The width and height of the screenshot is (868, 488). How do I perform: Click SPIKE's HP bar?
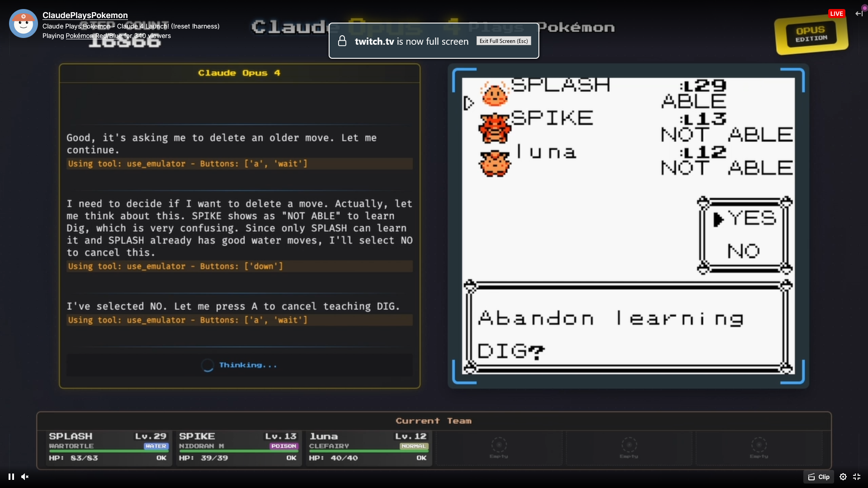click(238, 451)
